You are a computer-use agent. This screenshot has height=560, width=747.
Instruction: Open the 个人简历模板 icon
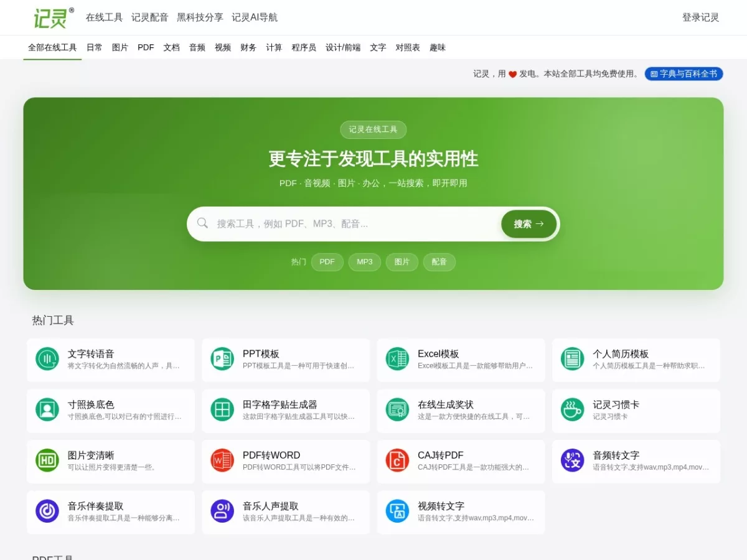coord(572,359)
